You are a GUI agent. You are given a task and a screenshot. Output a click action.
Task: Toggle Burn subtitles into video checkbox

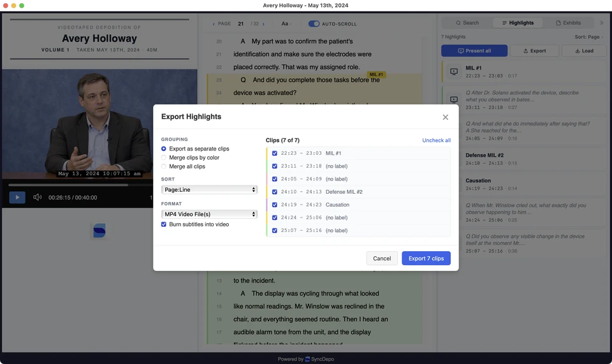click(164, 224)
